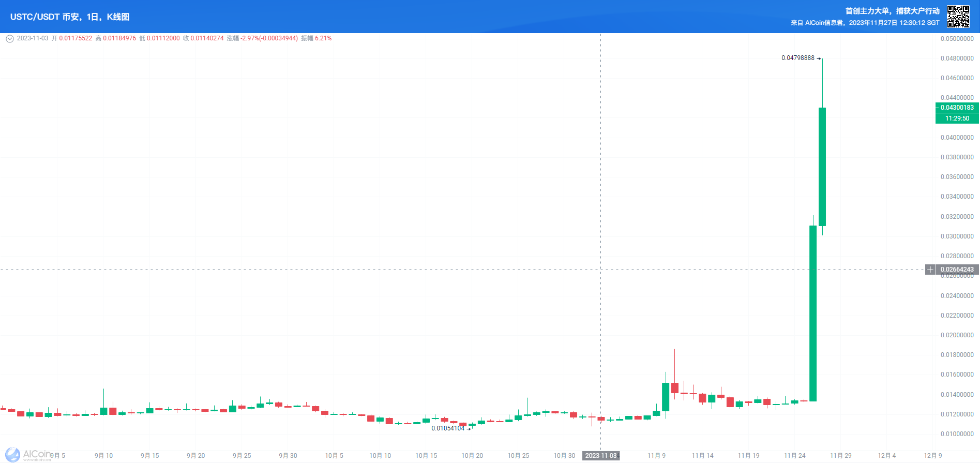Click the legend date 2023-11-03
This screenshot has height=463, width=980.
[33, 38]
